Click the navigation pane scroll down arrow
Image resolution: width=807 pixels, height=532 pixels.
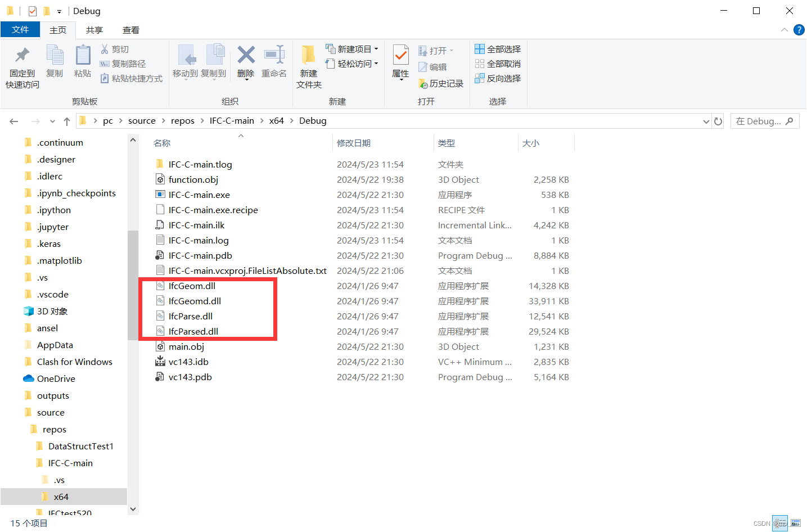[x=133, y=509]
